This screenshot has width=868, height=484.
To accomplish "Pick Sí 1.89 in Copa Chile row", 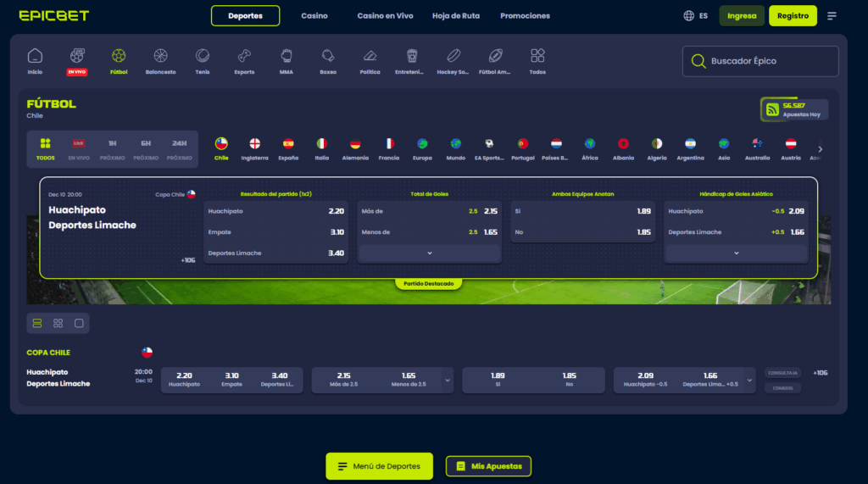I will (x=498, y=380).
